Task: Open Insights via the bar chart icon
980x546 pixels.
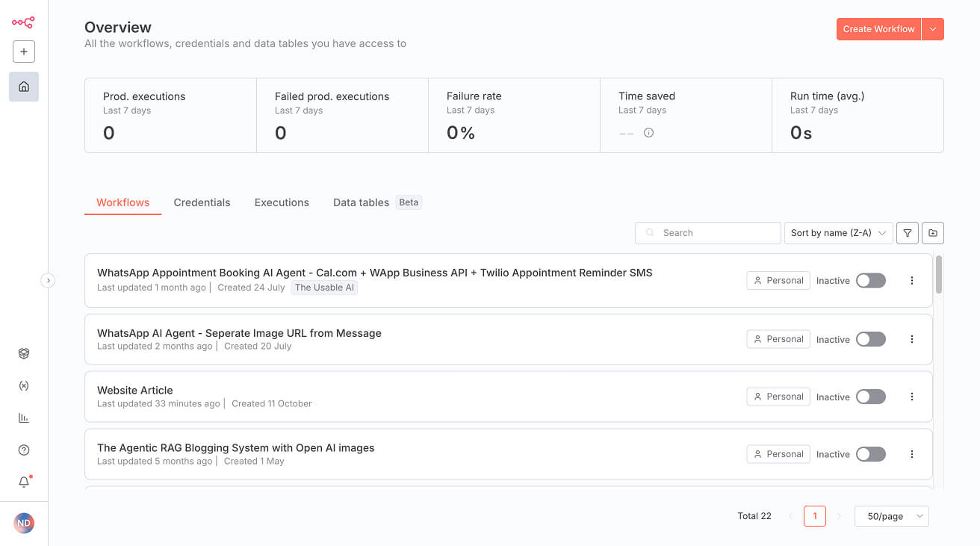Action: click(23, 418)
